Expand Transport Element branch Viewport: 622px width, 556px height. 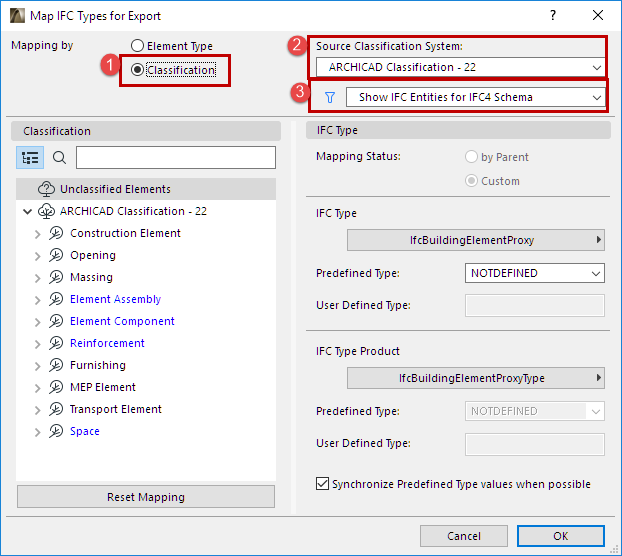[x=38, y=410]
